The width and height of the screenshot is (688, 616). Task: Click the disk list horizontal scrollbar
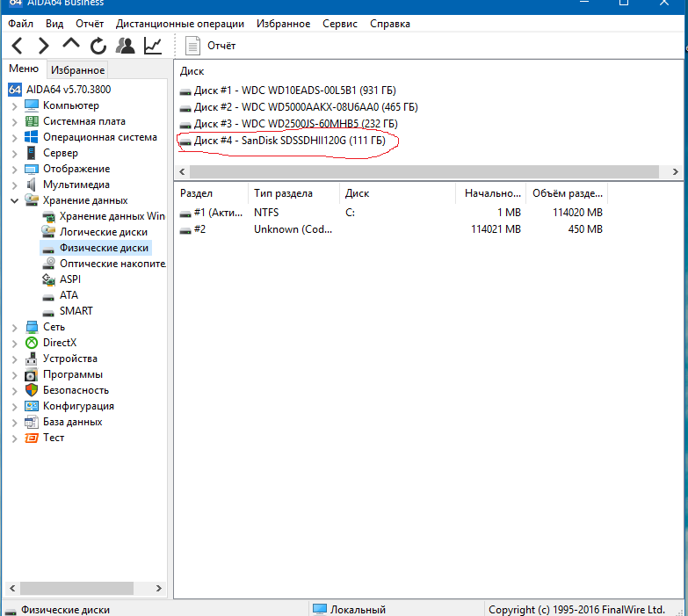point(424,171)
